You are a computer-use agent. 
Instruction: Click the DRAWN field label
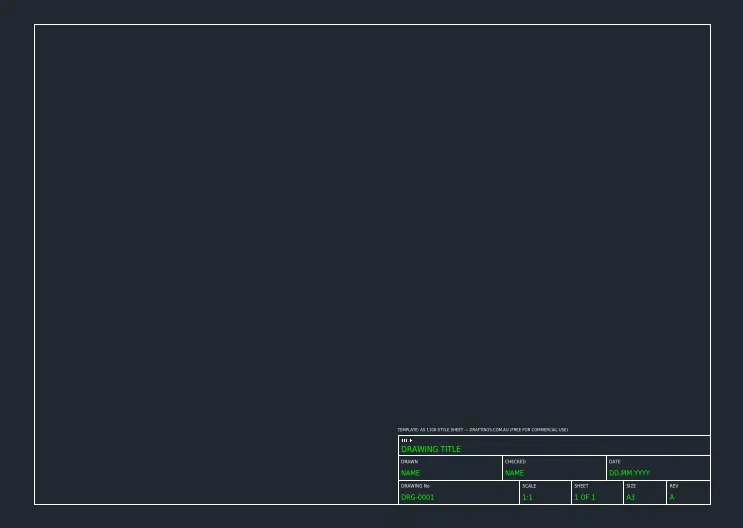[x=409, y=462]
